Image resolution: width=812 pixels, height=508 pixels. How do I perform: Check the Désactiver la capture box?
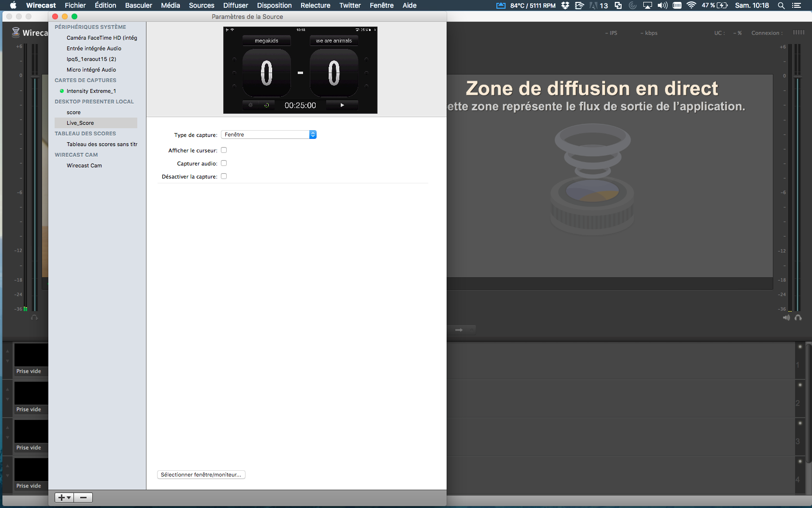pos(224,177)
